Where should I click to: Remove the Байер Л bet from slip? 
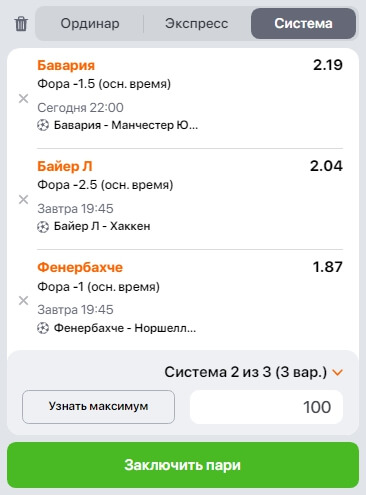(23, 199)
